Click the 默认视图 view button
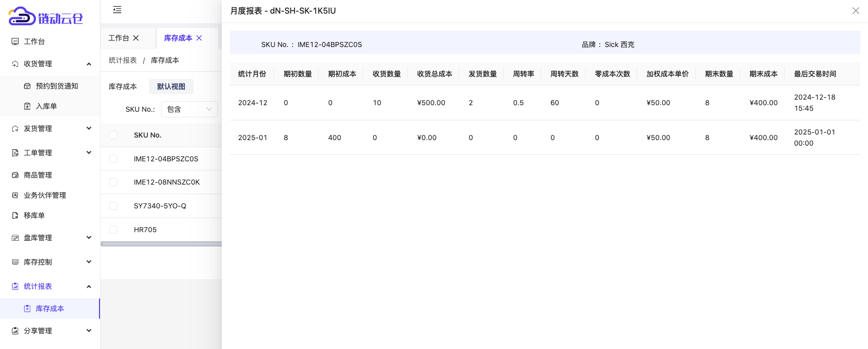868x349 pixels. [x=171, y=86]
